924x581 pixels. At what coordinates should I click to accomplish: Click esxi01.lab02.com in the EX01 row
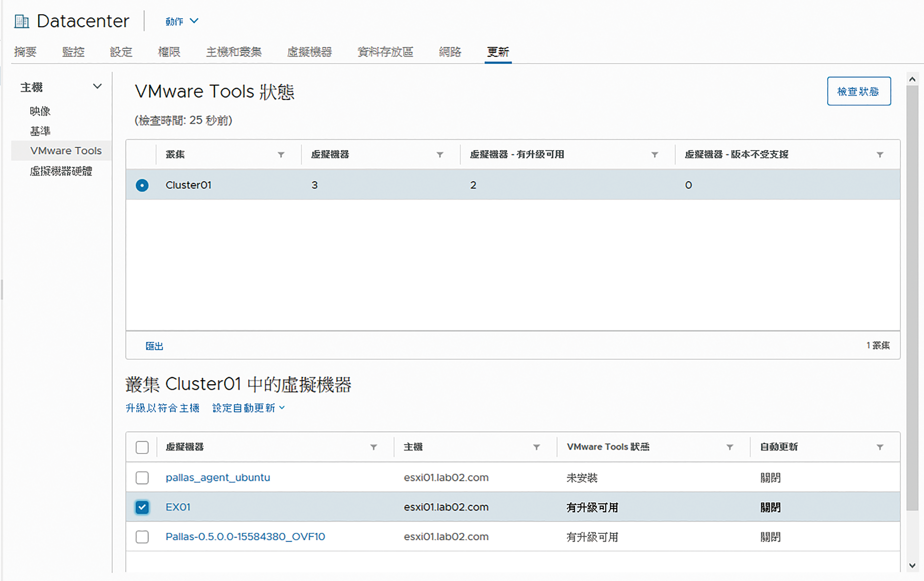click(446, 507)
